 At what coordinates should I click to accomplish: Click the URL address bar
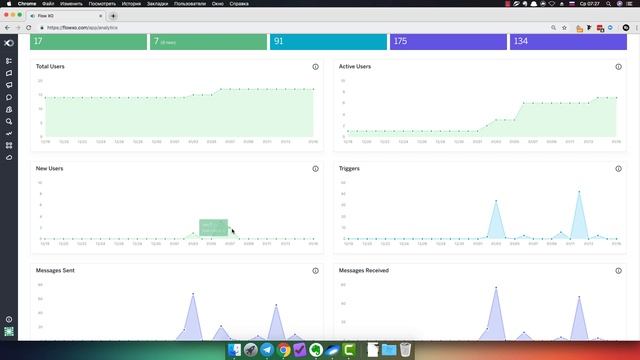[294, 27]
